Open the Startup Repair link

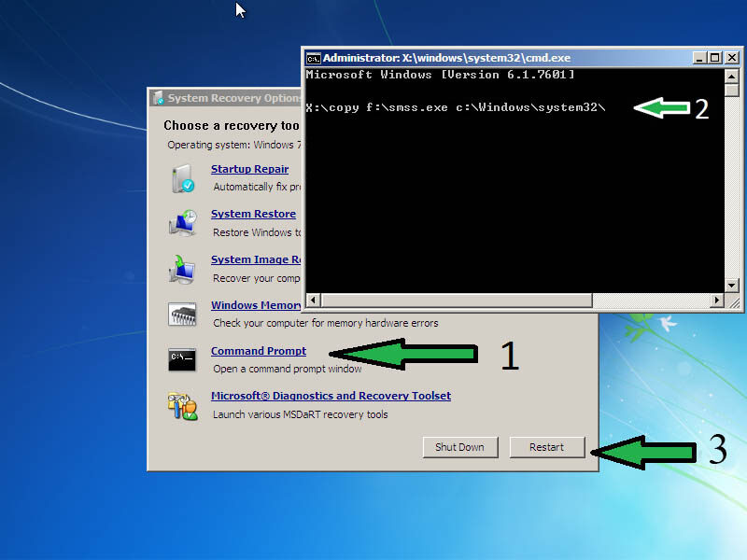tap(249, 169)
